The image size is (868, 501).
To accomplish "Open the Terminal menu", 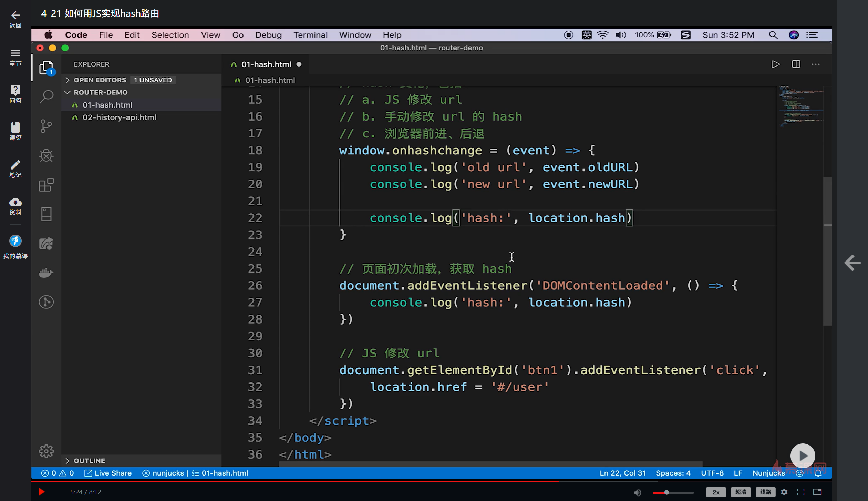I will pos(310,35).
